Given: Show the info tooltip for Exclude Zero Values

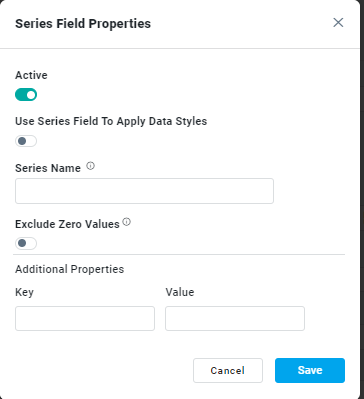Looking at the screenshot, I should pos(127,222).
